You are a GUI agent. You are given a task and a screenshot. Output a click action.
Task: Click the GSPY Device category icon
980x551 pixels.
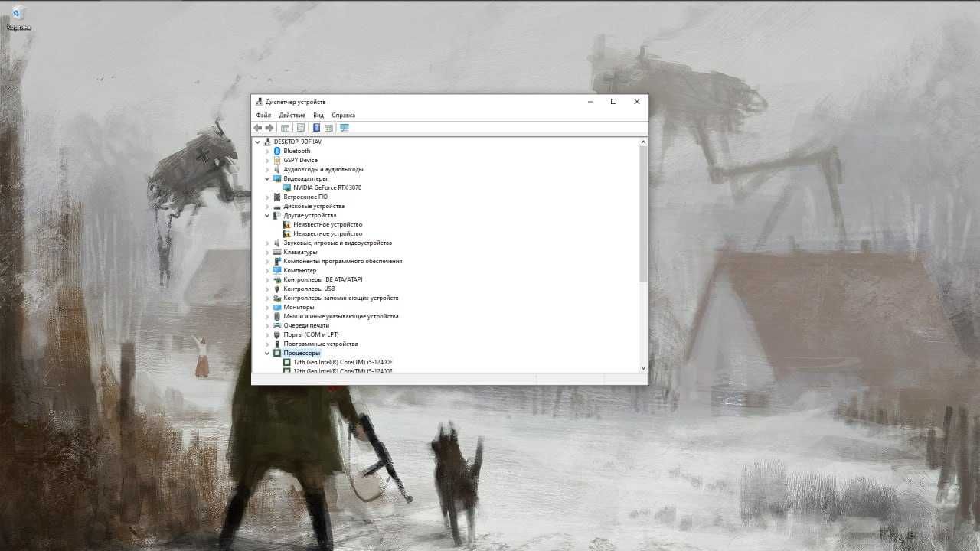click(x=277, y=160)
